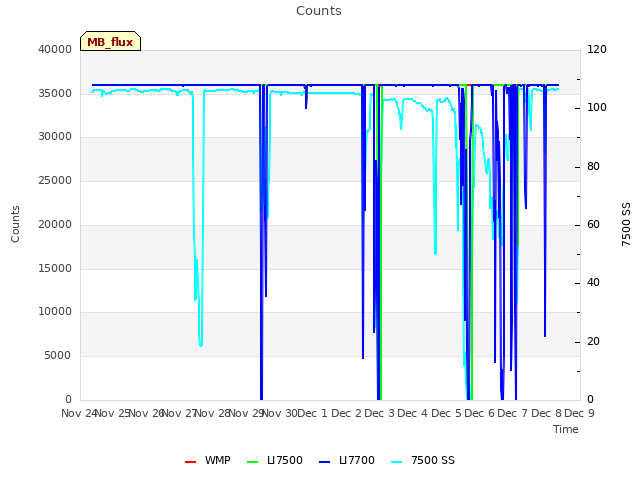Click the 40 right axis tick

593,282
